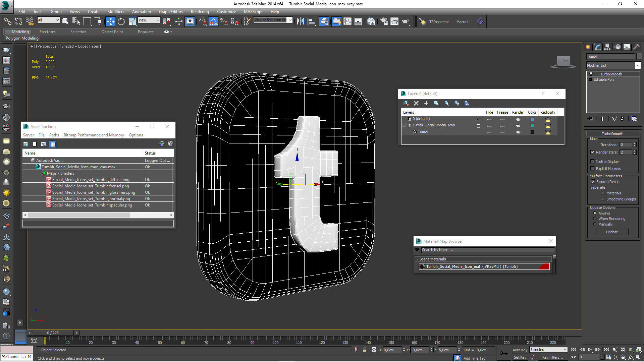Enable Separate by Materials checkbox

(x=603, y=193)
